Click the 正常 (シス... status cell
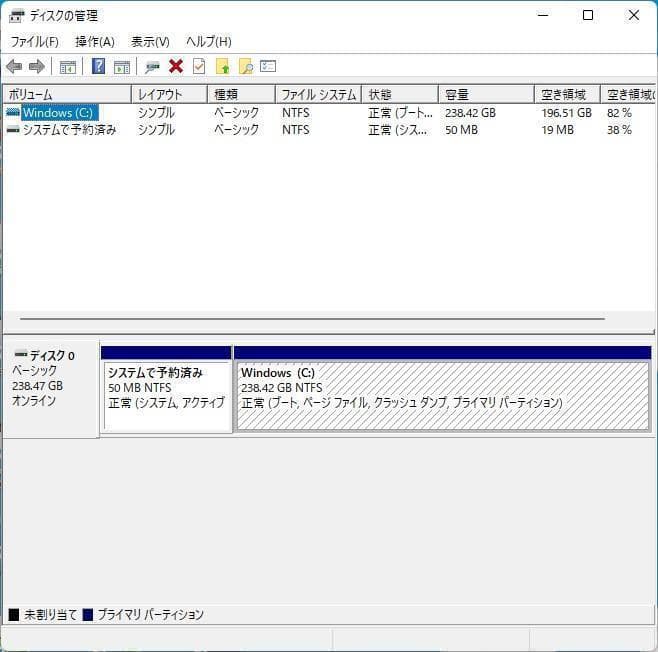The height and width of the screenshot is (652, 658). tap(397, 130)
